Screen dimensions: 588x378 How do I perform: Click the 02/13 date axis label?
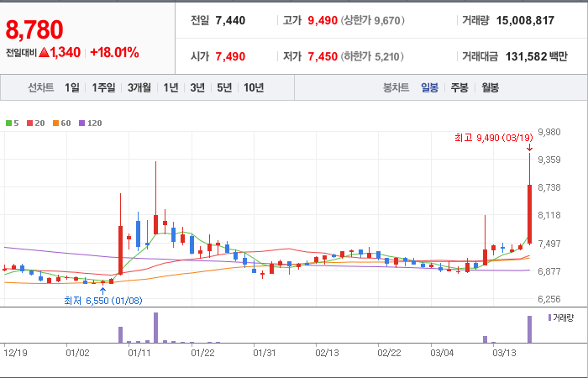point(327,353)
